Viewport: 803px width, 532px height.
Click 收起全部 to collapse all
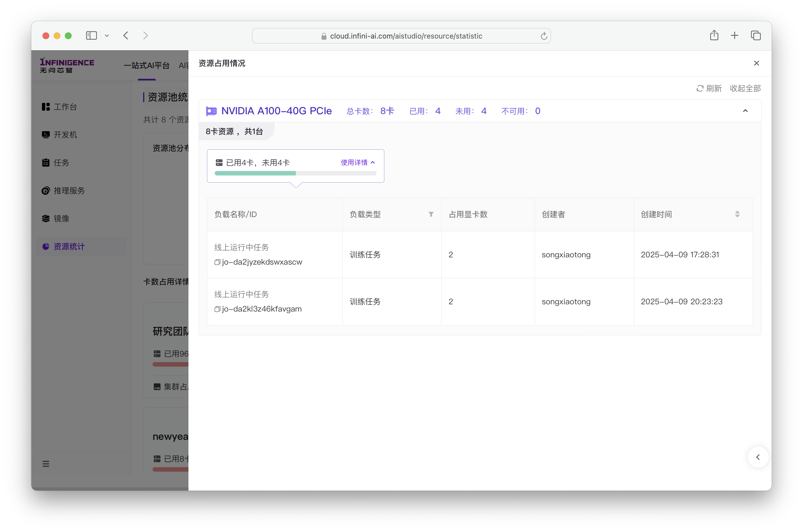745,89
